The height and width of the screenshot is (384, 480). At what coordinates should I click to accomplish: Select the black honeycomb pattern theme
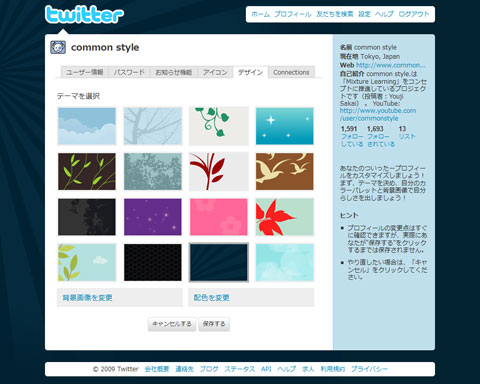coord(153,262)
